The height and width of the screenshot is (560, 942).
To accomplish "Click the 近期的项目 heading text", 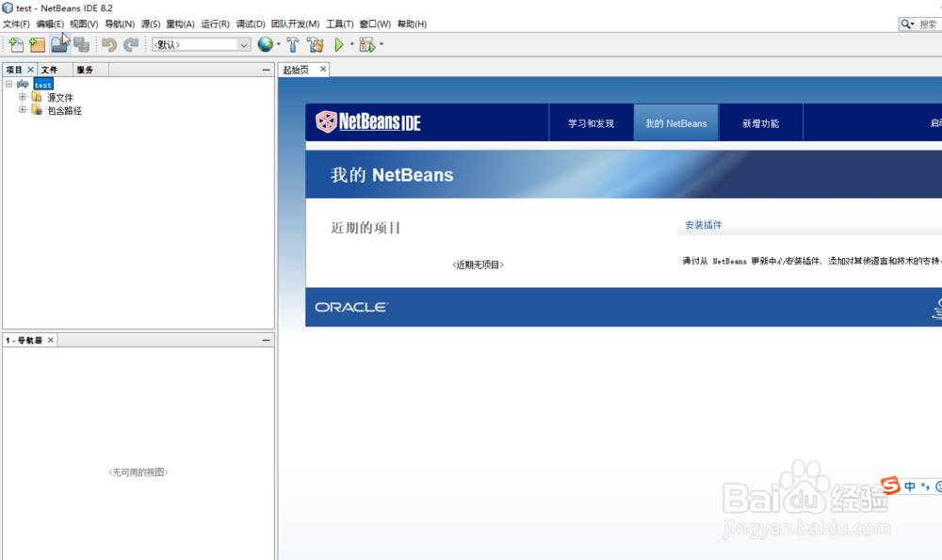I will [x=365, y=228].
